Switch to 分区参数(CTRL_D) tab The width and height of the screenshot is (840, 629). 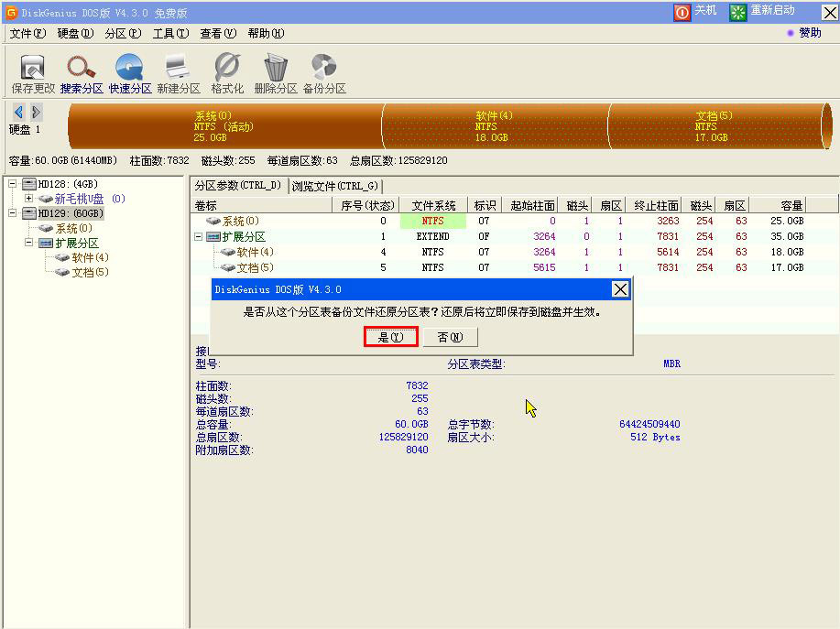tap(238, 186)
